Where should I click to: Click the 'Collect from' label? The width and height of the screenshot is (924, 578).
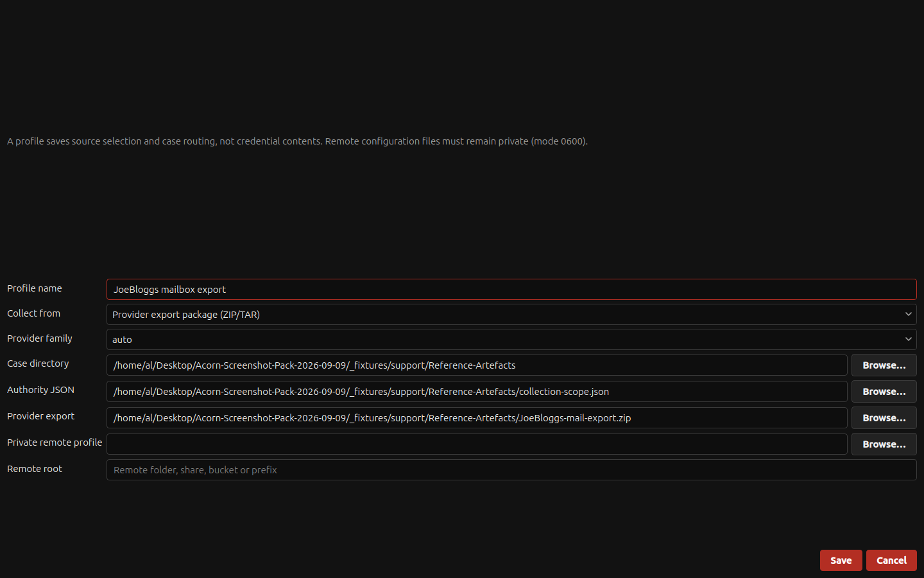(33, 313)
